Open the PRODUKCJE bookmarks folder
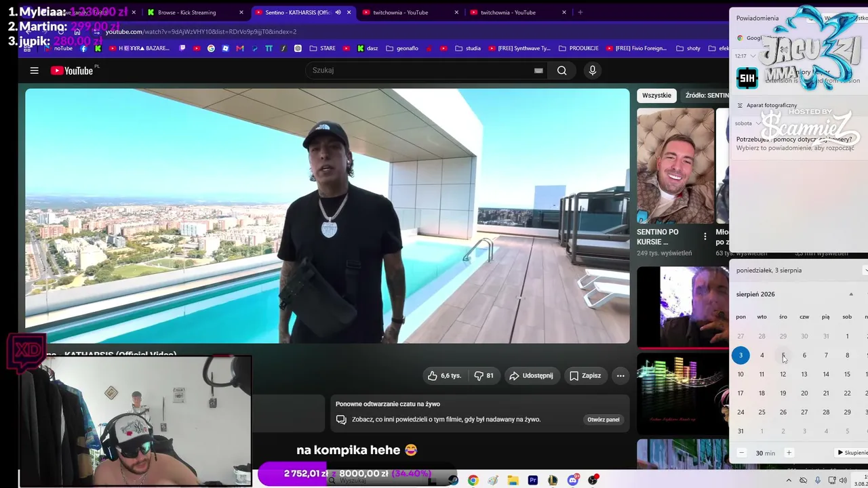Image resolution: width=868 pixels, height=488 pixels. pos(578,48)
